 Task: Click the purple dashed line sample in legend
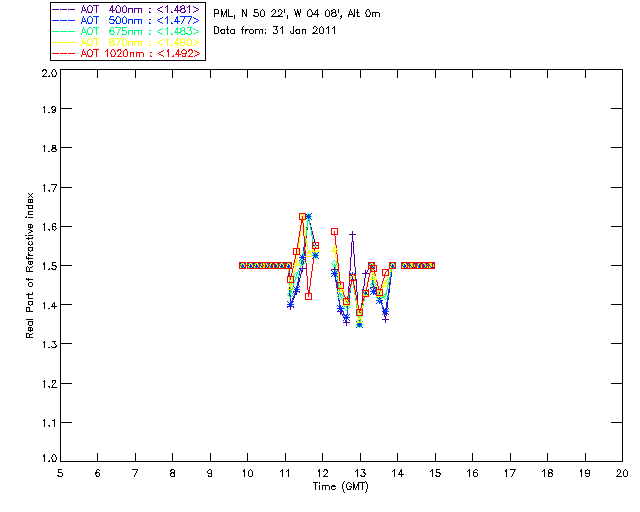tap(64, 9)
